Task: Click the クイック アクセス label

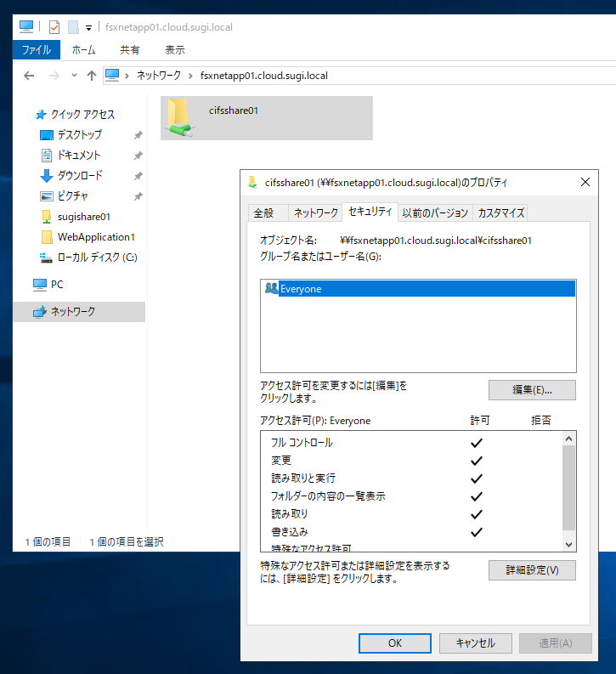Action: [x=83, y=115]
